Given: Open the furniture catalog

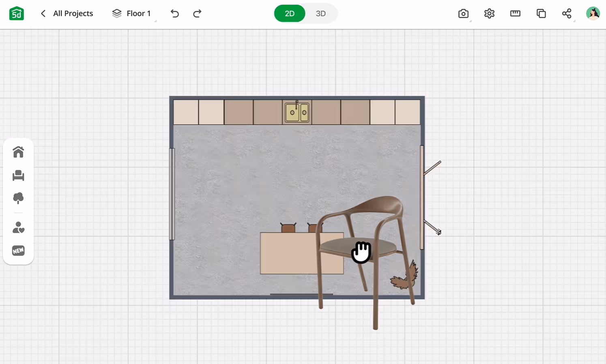Looking at the screenshot, I should pos(18,175).
